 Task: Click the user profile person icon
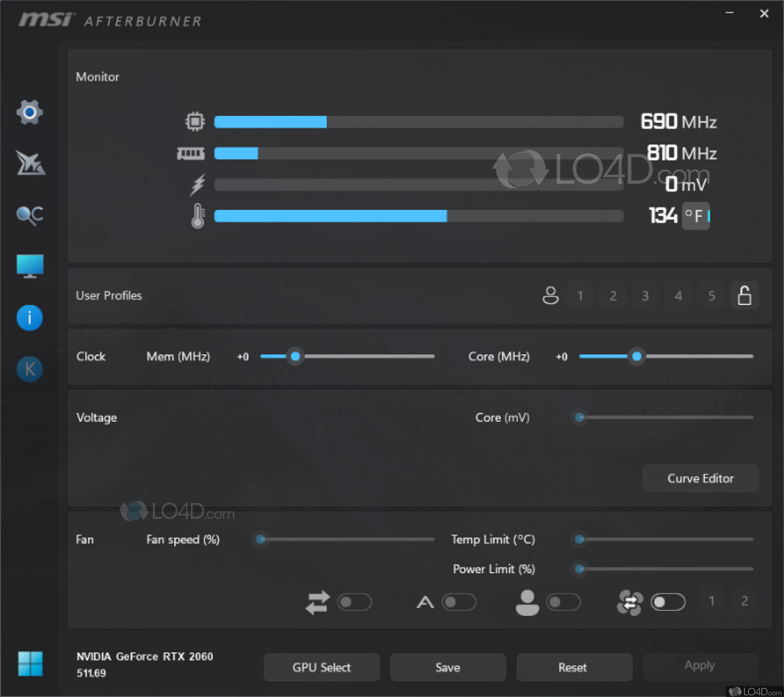(550, 295)
